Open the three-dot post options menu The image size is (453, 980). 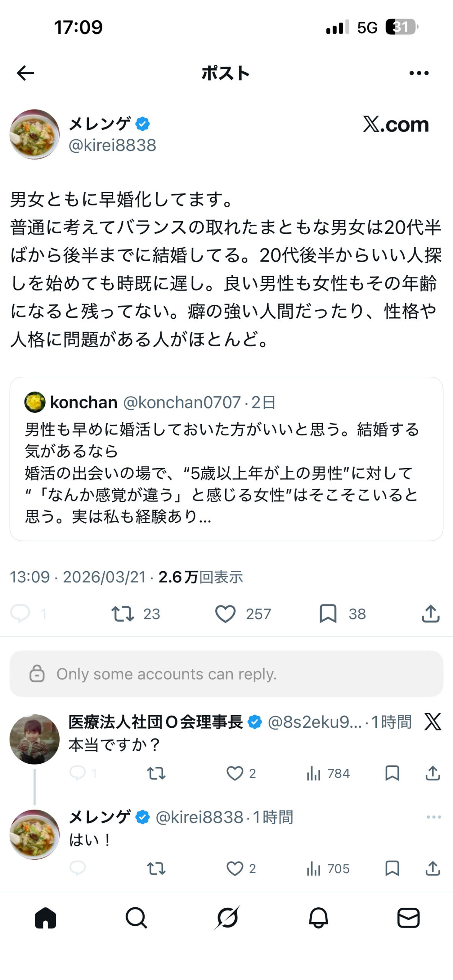pos(419,73)
